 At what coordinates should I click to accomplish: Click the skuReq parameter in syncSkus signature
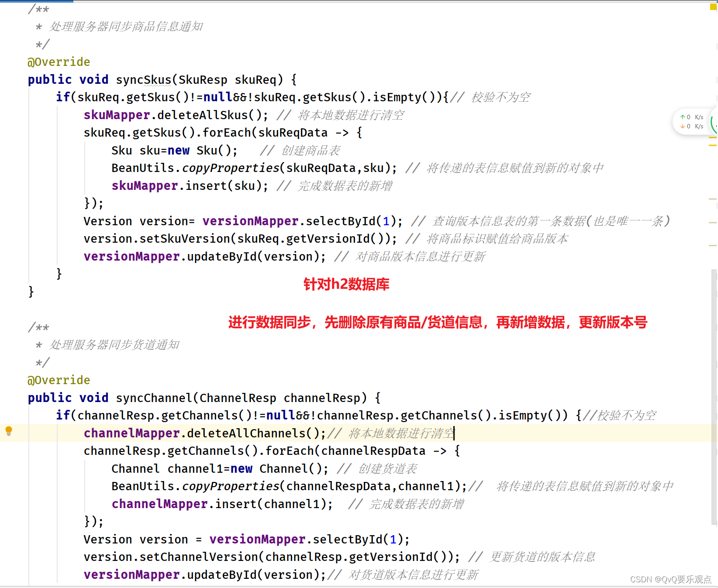coord(255,80)
